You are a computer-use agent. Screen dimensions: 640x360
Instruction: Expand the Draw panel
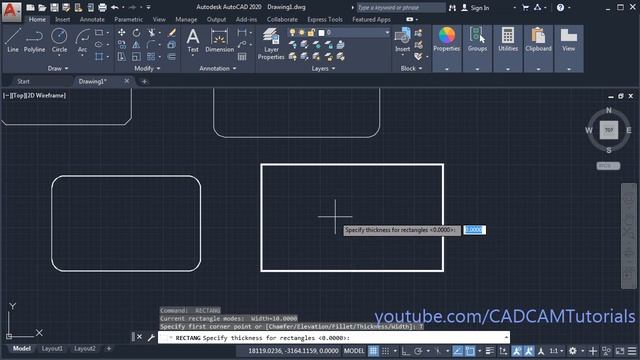pos(58,69)
